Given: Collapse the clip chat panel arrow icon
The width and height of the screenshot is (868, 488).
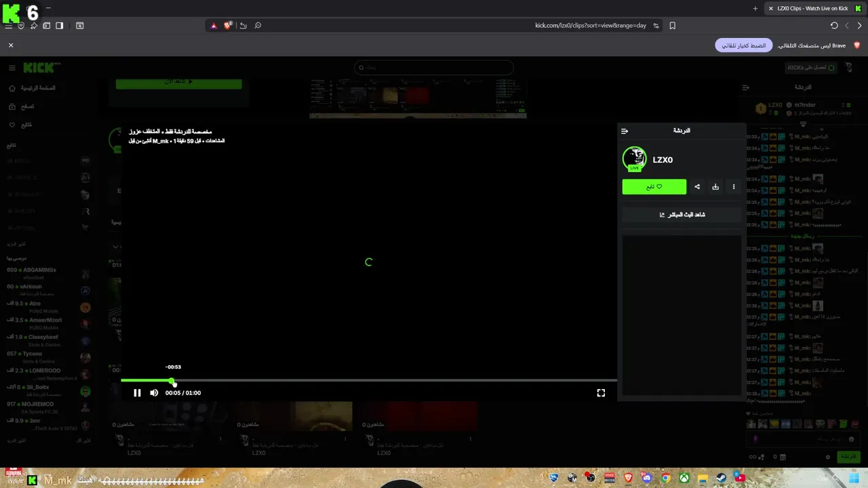Looking at the screenshot, I should (x=625, y=131).
